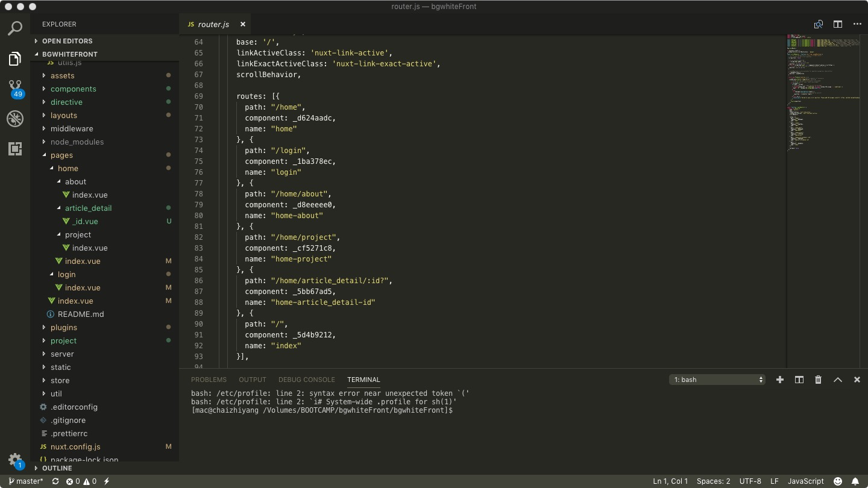
Task: Open notifications bell in status bar
Action: [855, 481]
